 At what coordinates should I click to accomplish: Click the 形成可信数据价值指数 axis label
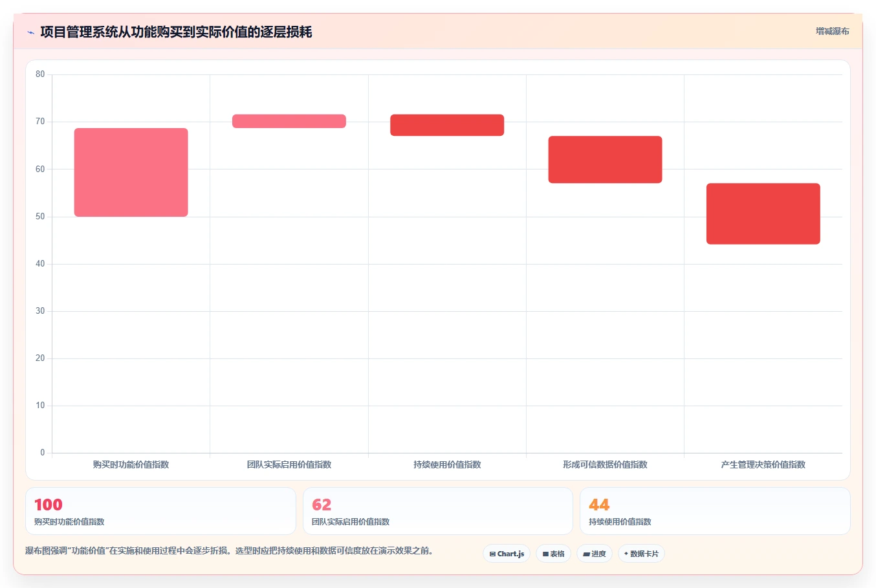click(x=605, y=464)
